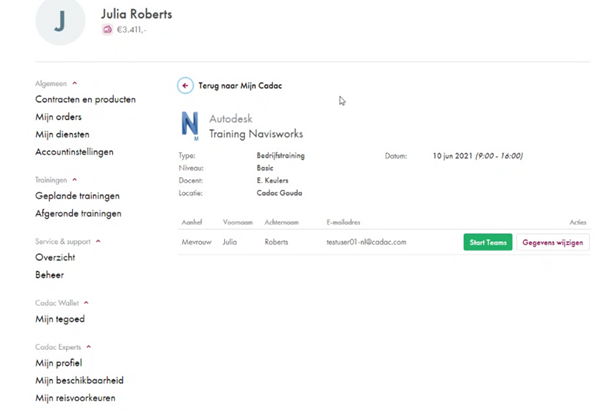Image resolution: width=605 pixels, height=411 pixels.
Task: Open Mijn tegoed in Cadac Wallet
Action: click(60, 319)
